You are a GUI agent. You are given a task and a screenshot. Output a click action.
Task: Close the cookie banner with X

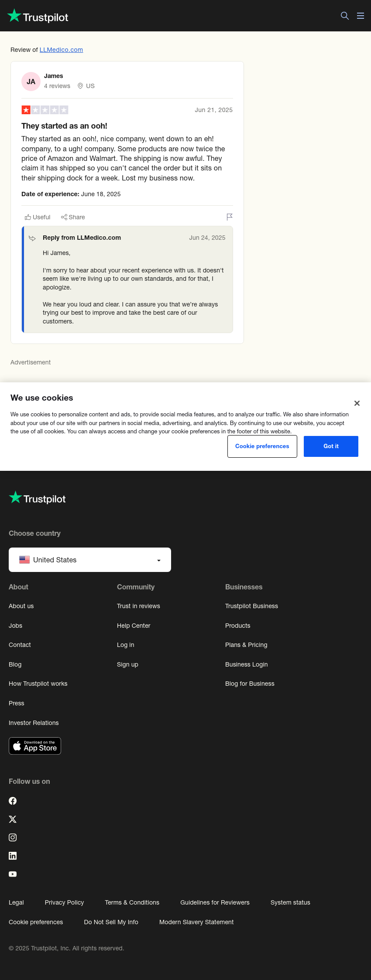click(x=357, y=403)
